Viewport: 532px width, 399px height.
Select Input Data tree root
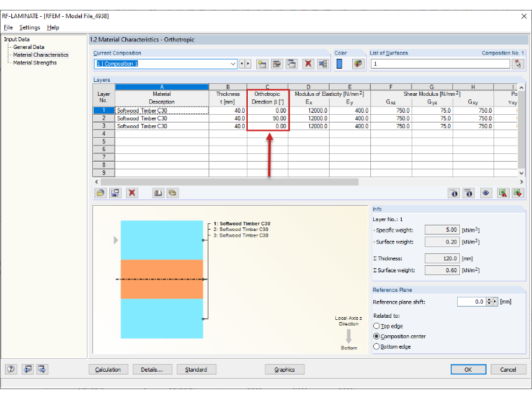tap(17, 39)
